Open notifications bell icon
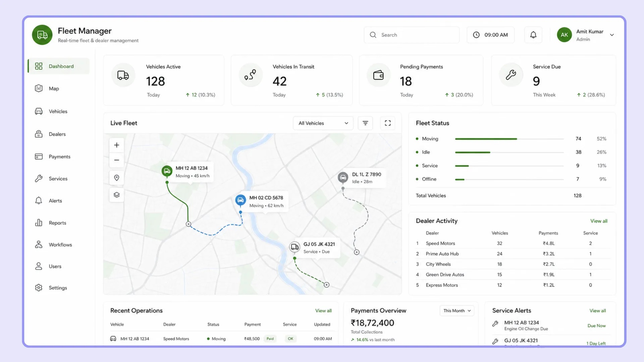Viewport: 644px width, 362px height. [533, 35]
